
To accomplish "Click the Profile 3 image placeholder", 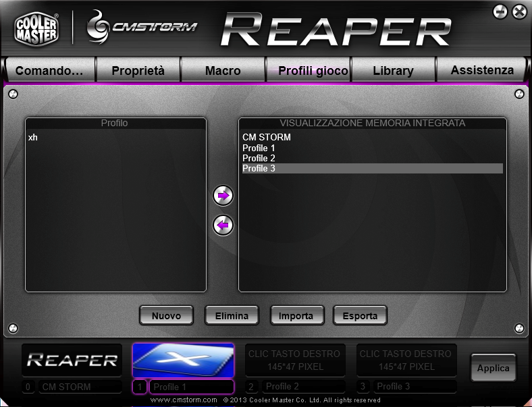I will coord(406,360).
